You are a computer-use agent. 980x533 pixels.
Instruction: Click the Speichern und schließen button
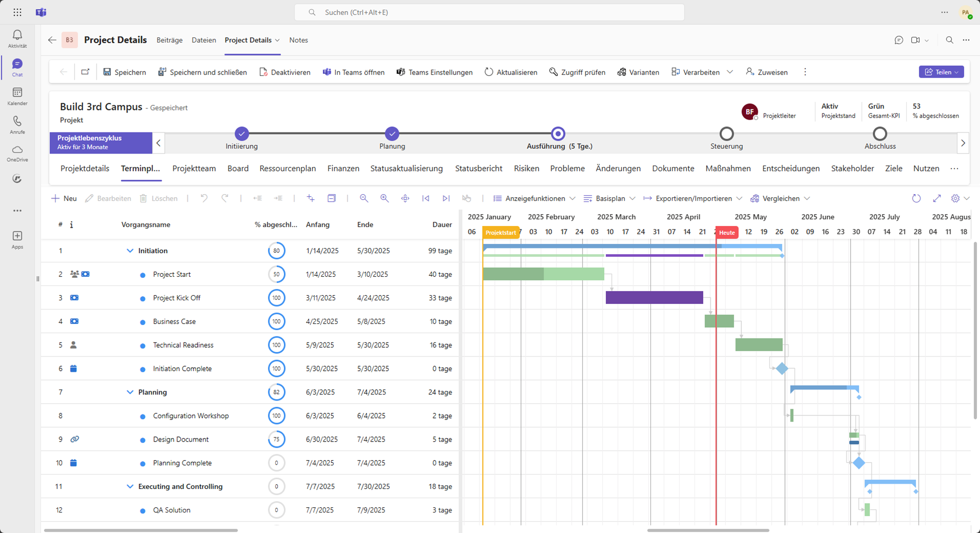[x=202, y=72]
